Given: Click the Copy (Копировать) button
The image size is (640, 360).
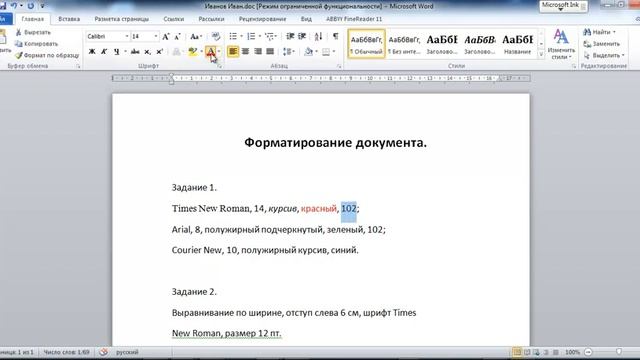Looking at the screenshot, I should tap(36, 44).
